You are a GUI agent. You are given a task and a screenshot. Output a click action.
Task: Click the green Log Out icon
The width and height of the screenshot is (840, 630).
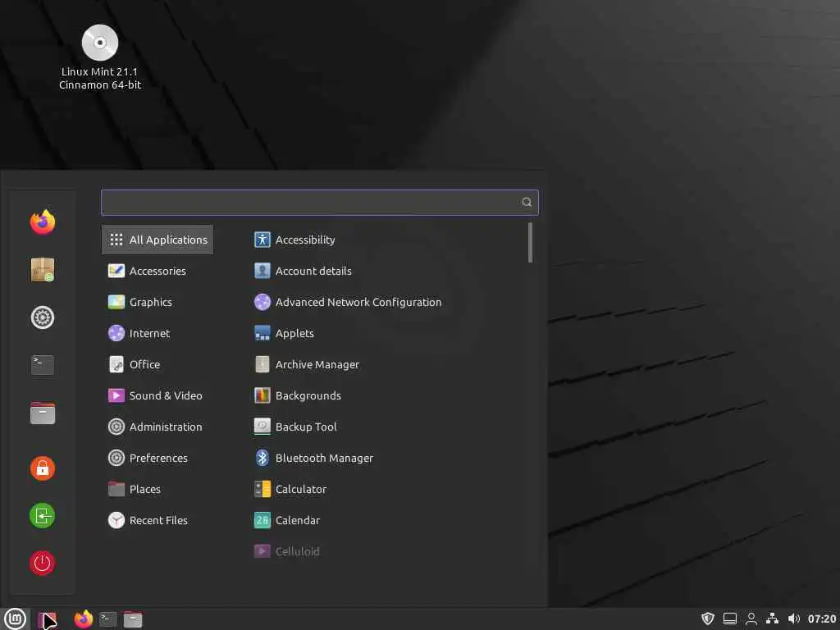(x=43, y=516)
